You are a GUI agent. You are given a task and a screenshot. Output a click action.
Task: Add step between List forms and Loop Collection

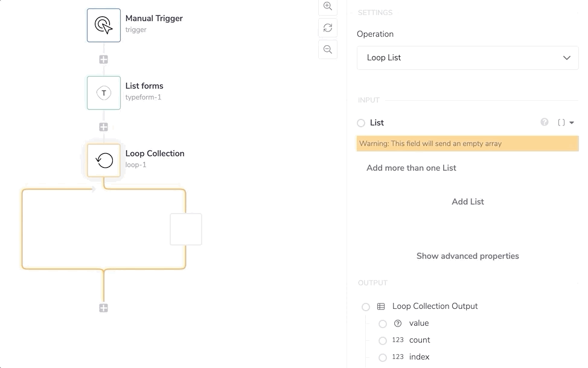[104, 127]
